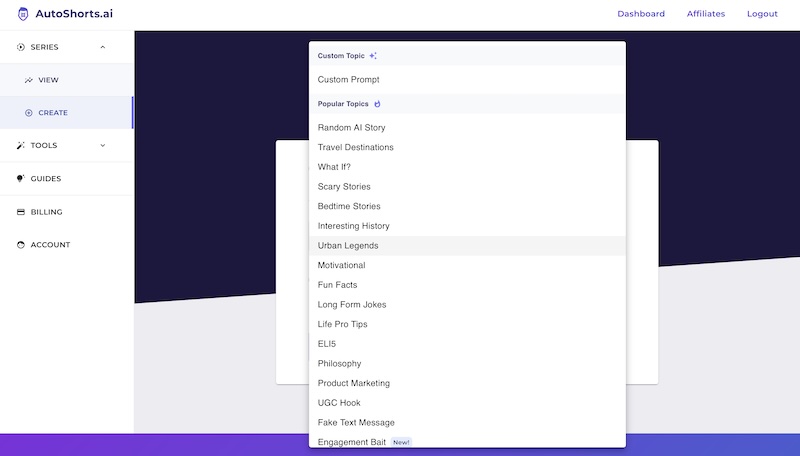This screenshot has width=800, height=456.
Task: Click the Account face icon
Action: point(20,245)
